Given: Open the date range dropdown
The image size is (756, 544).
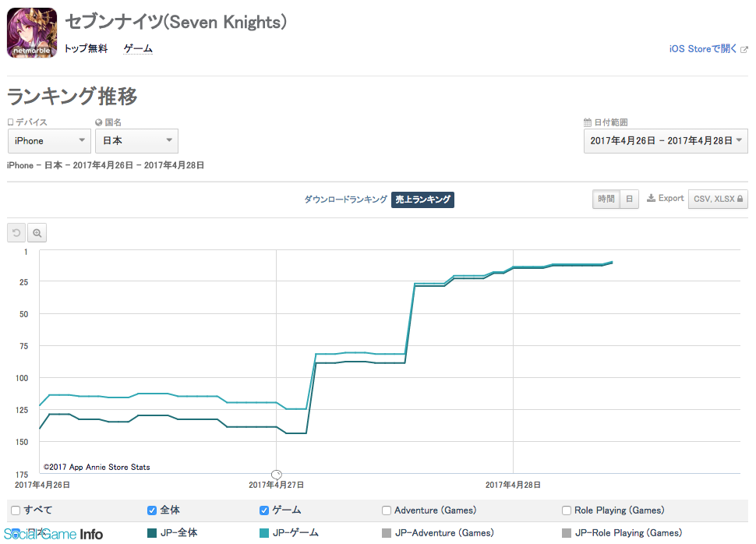Looking at the screenshot, I should click(x=666, y=141).
